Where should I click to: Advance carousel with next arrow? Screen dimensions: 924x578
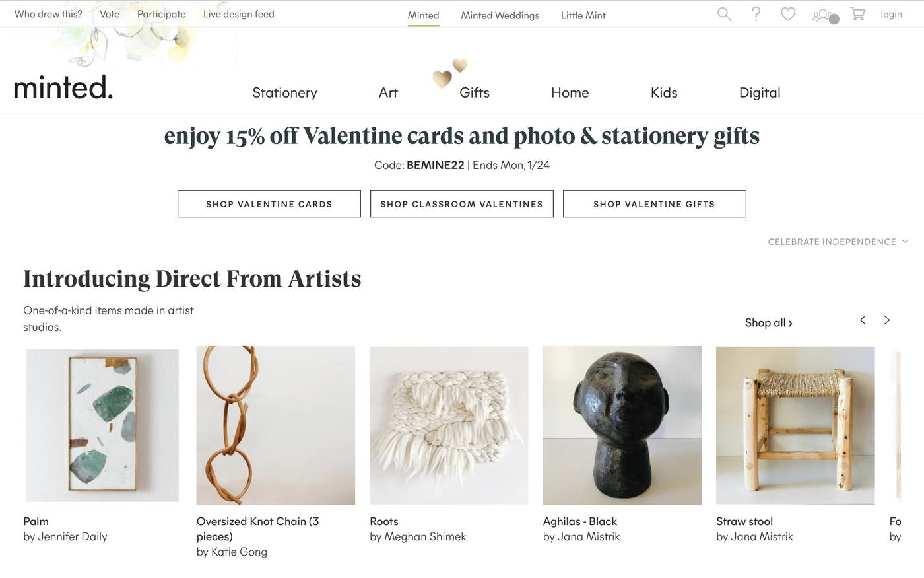pos(887,320)
